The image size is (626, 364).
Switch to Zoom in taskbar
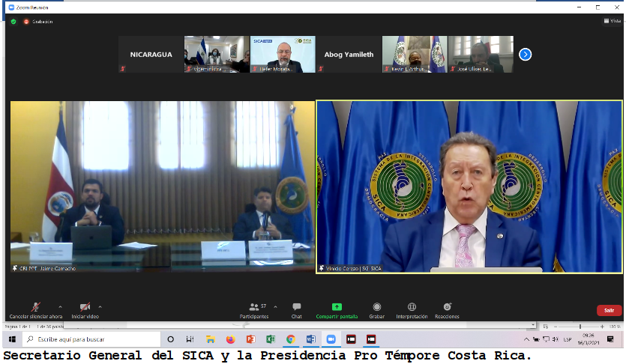(x=331, y=339)
